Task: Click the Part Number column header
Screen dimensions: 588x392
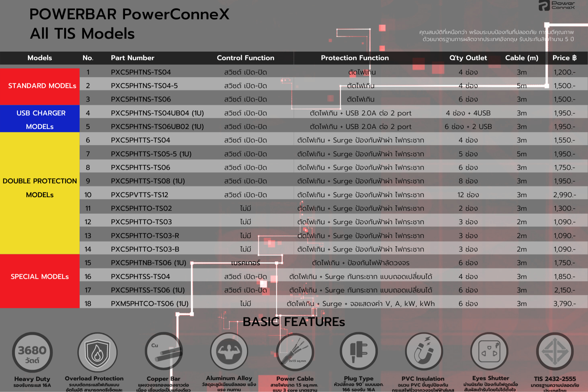Action: (x=132, y=58)
